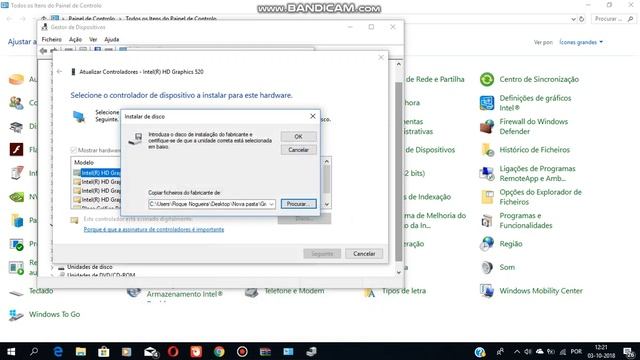Open the Flash Player icon in Control Panel
This screenshot has height=360, width=640.
click(x=16, y=150)
